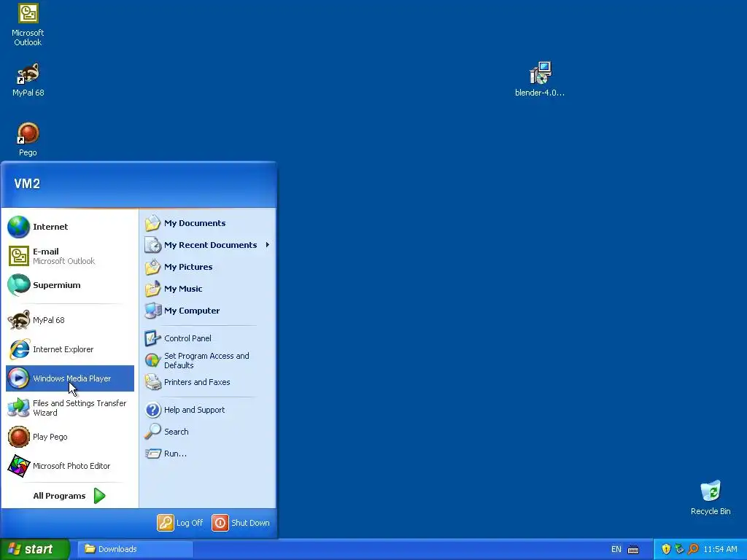Click the VM2 user name header
Viewport: 747px width, 560px height.
(x=27, y=184)
